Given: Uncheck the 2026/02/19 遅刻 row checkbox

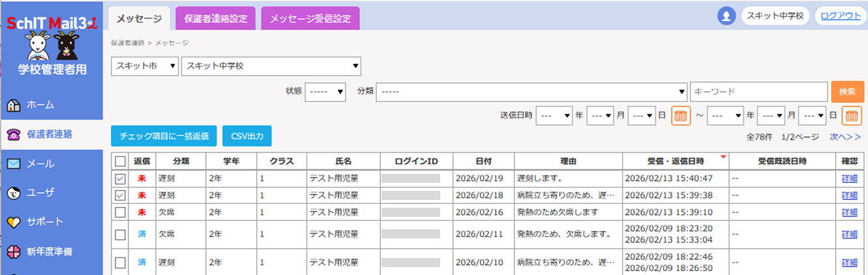Looking at the screenshot, I should click(121, 178).
